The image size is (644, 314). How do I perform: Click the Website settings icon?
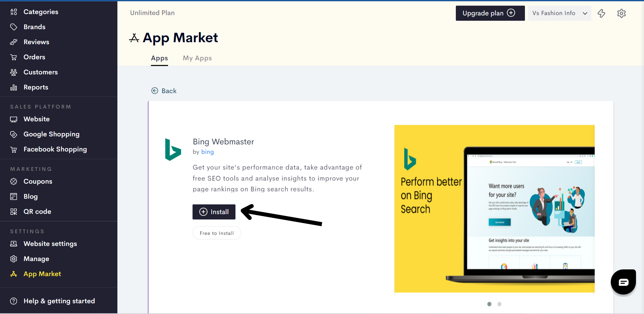(x=13, y=244)
